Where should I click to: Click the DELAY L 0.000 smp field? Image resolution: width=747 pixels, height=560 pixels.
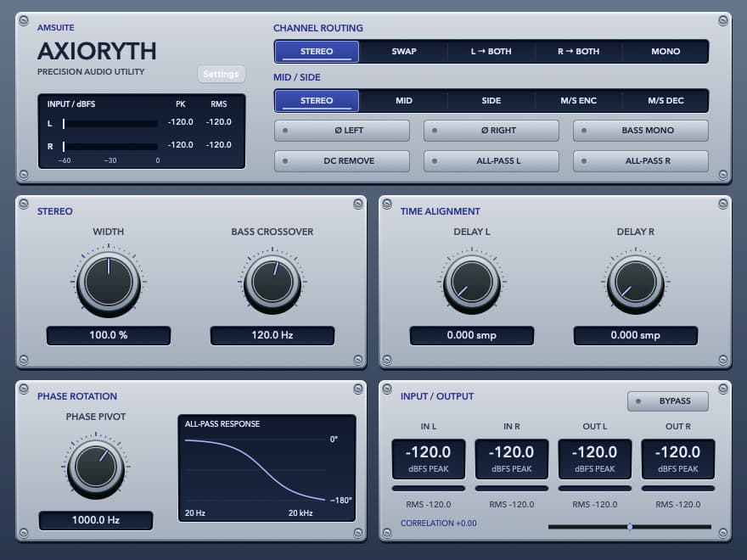pos(472,335)
